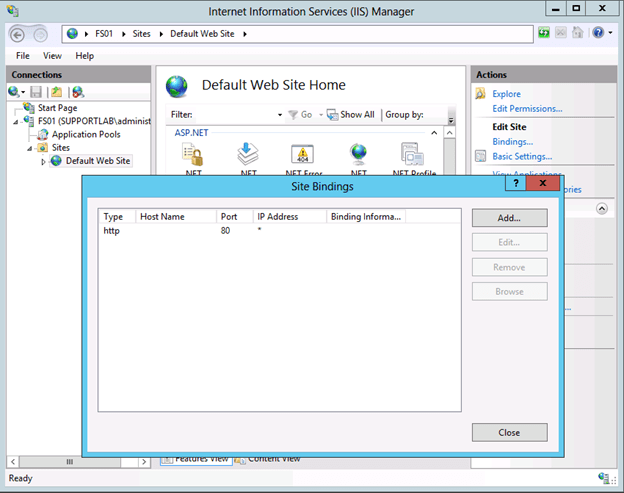Click the Connections scrollbar right arrow
The image size is (624, 493).
[144, 462]
